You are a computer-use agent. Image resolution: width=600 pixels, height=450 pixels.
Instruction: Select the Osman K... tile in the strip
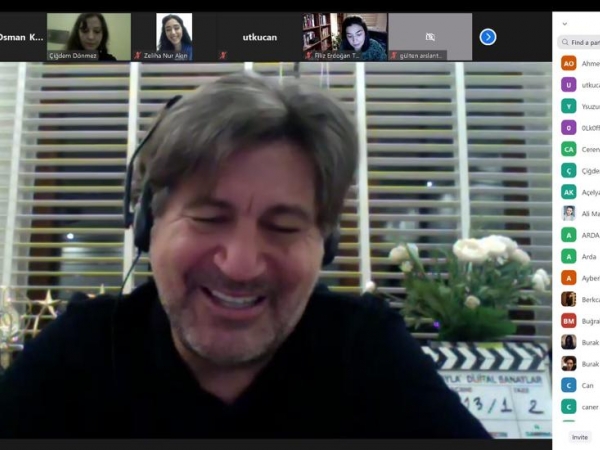pyautogui.click(x=22, y=37)
